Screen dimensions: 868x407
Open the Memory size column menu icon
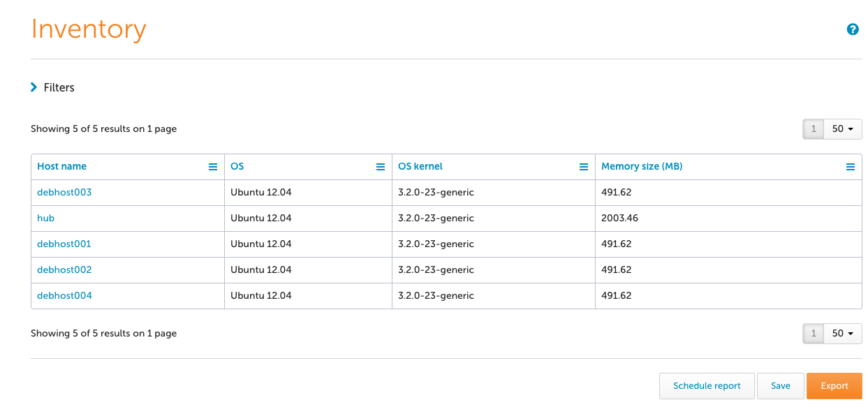851,167
